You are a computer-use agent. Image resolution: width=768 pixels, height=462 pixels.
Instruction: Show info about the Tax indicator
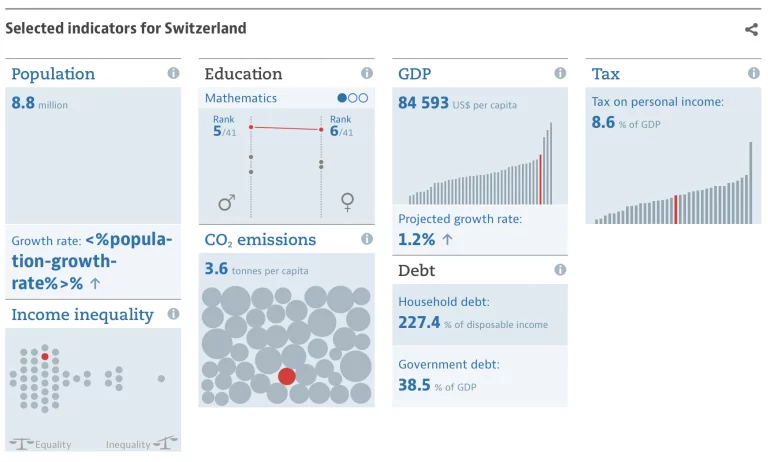(x=753, y=74)
